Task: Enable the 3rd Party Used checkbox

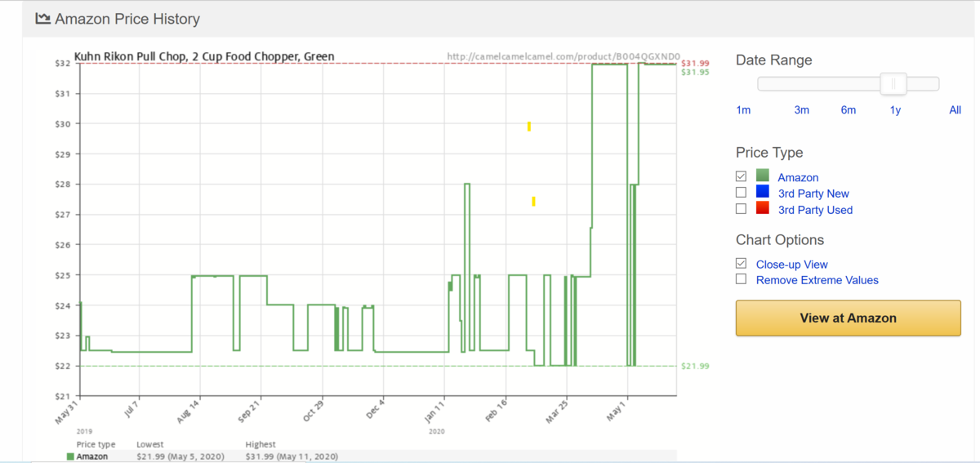Action: tap(741, 209)
